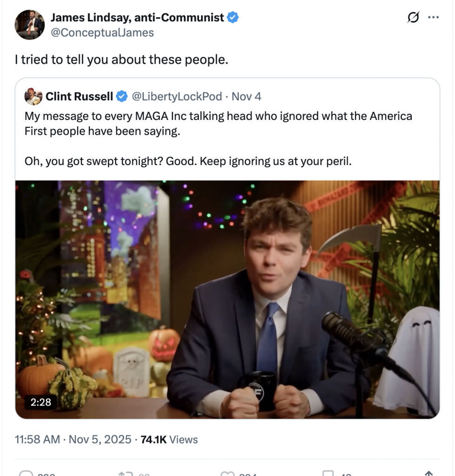
Task: Click the 11:58 AM Nov 5, 2025 timestamp
Action: click(73, 439)
